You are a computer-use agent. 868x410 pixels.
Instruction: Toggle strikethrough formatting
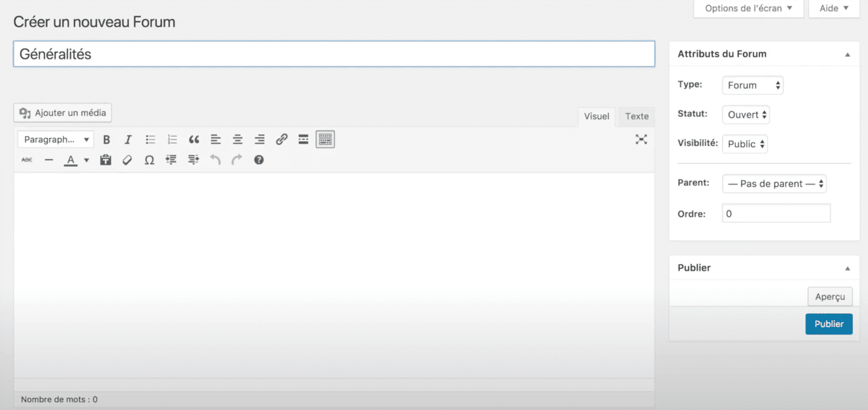(x=27, y=160)
